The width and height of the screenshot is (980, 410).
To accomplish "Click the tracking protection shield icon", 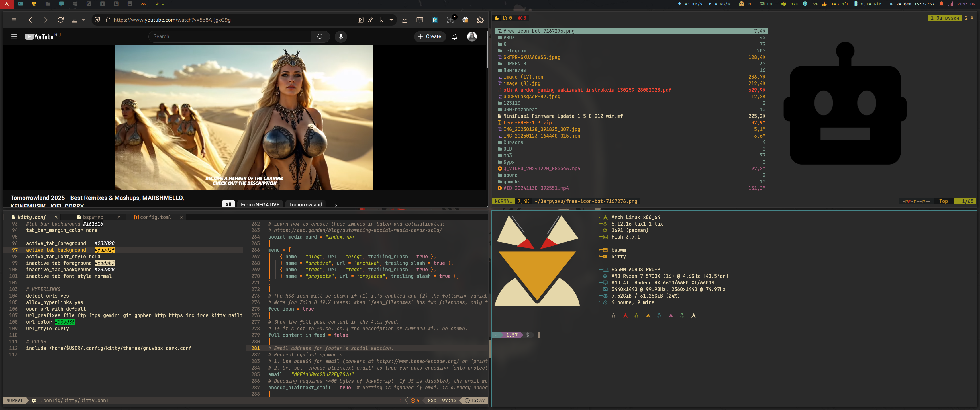I will 97,20.
